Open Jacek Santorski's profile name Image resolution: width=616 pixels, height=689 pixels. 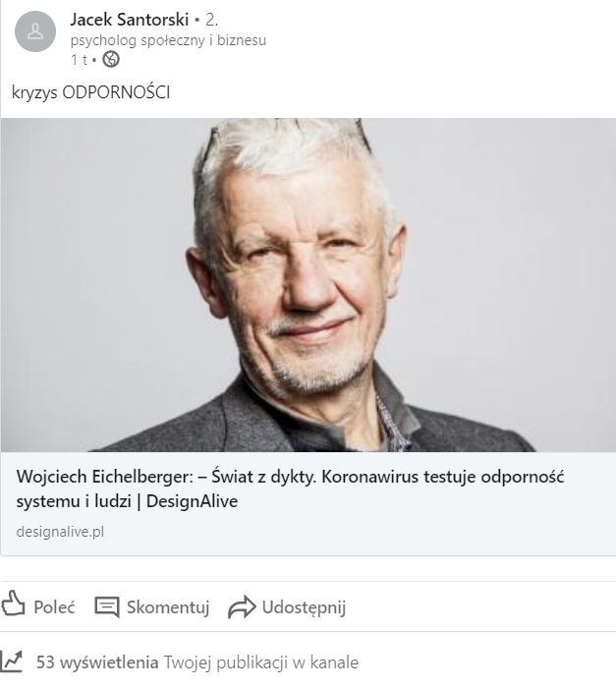(129, 20)
